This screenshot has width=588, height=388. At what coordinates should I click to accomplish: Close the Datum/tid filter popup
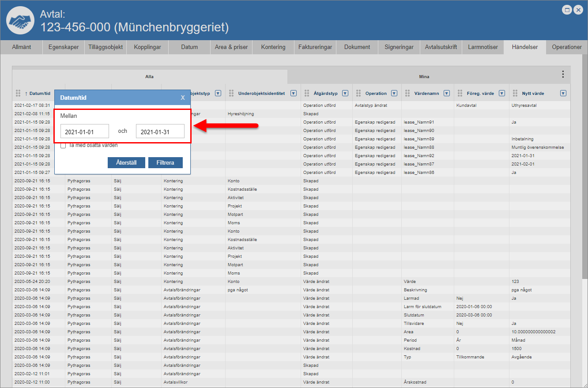pos(183,98)
